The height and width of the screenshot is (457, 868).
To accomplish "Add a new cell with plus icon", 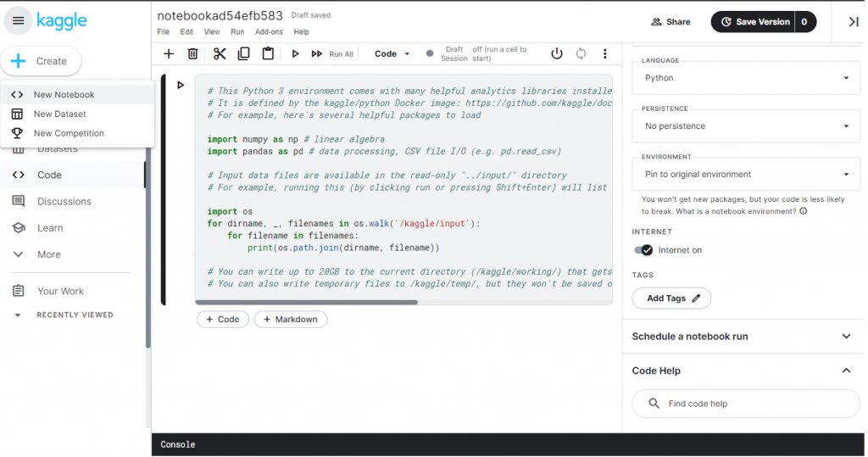I will coord(169,53).
